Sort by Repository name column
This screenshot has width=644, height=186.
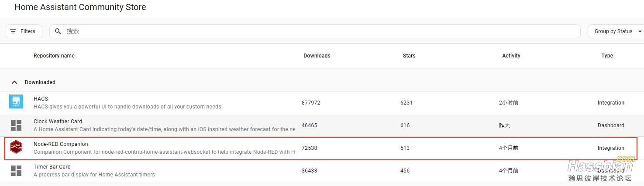54,56
